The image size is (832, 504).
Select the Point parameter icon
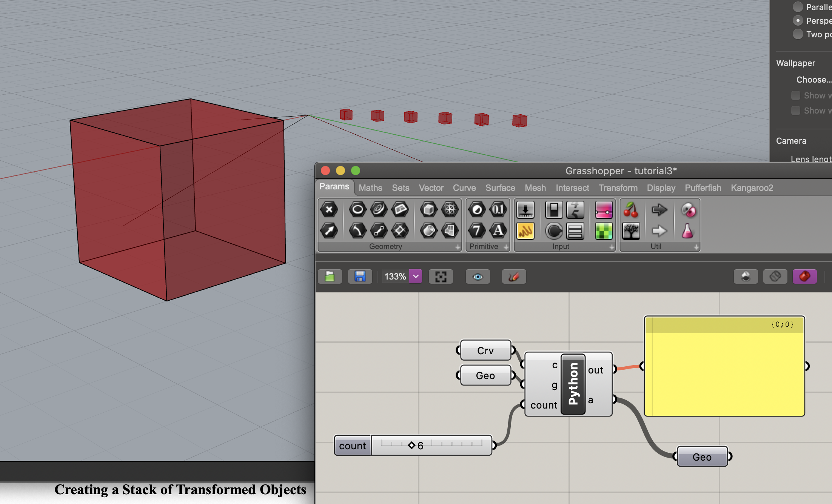(x=329, y=210)
